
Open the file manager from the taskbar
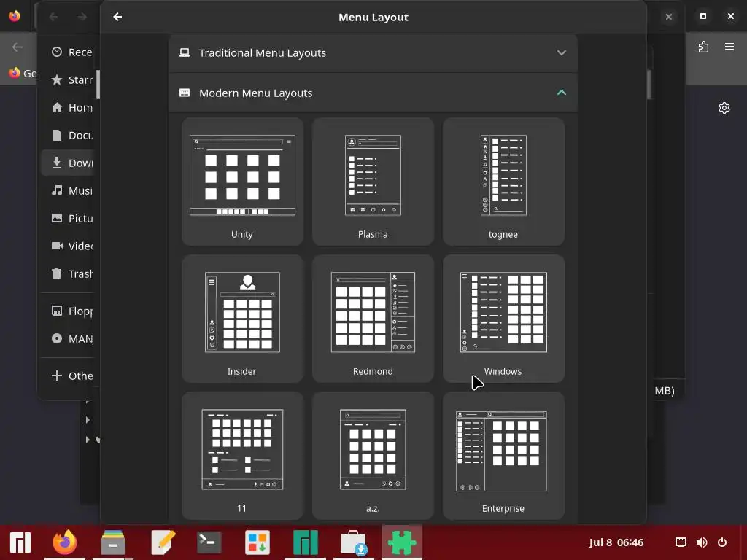pyautogui.click(x=113, y=542)
